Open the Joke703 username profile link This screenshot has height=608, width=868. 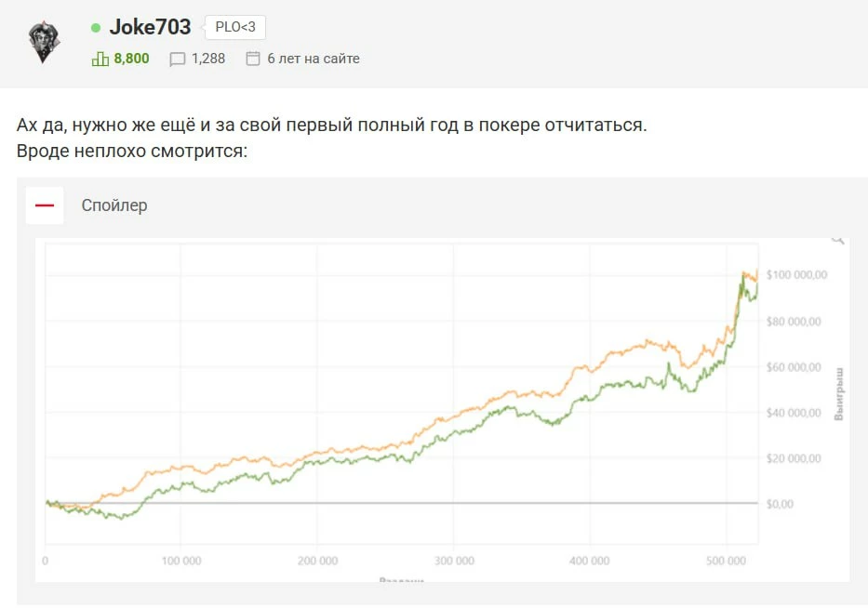point(150,27)
